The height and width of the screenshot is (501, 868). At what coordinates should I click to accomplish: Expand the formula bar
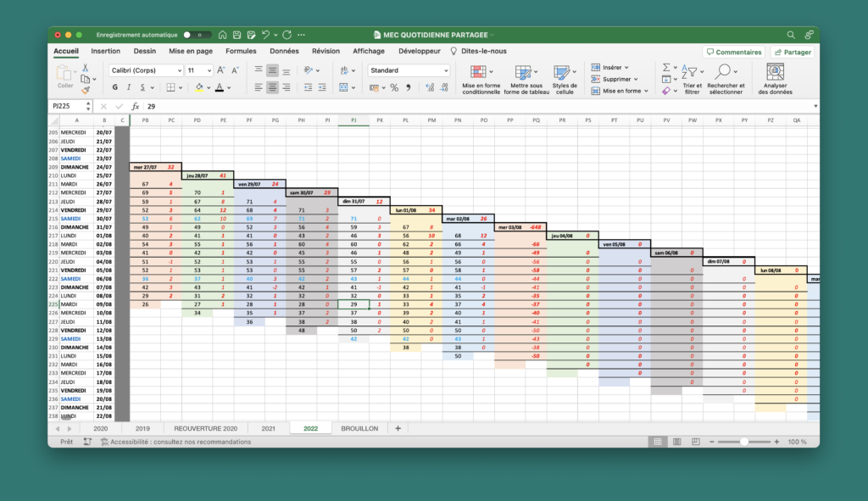pyautogui.click(x=815, y=106)
